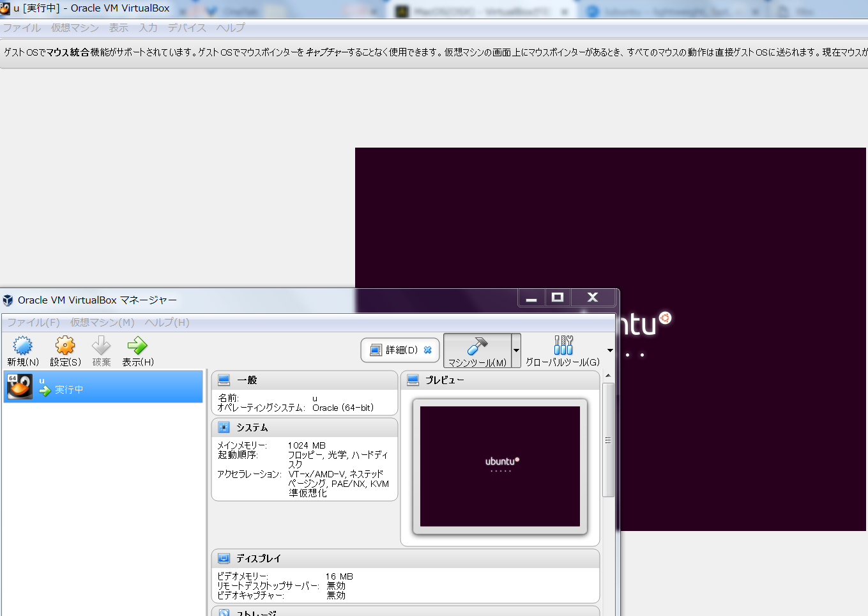Open Machine (仮想マシン(M)) menu in Manager
Viewport: 868px width, 616px height.
pos(102,323)
